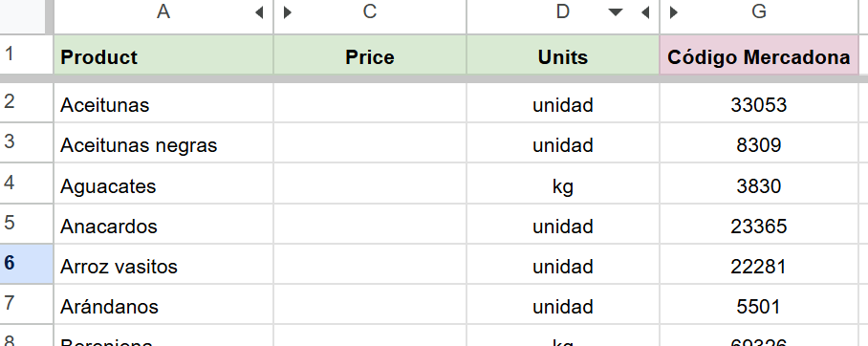Select row 6 header
The image size is (868, 346).
[26, 264]
